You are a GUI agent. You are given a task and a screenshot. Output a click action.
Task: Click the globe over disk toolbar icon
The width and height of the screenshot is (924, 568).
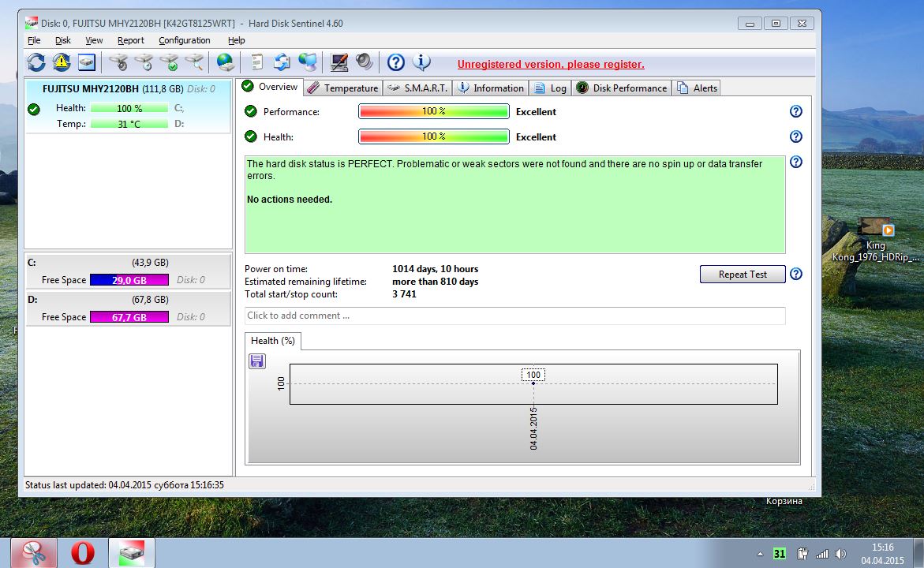tap(225, 62)
